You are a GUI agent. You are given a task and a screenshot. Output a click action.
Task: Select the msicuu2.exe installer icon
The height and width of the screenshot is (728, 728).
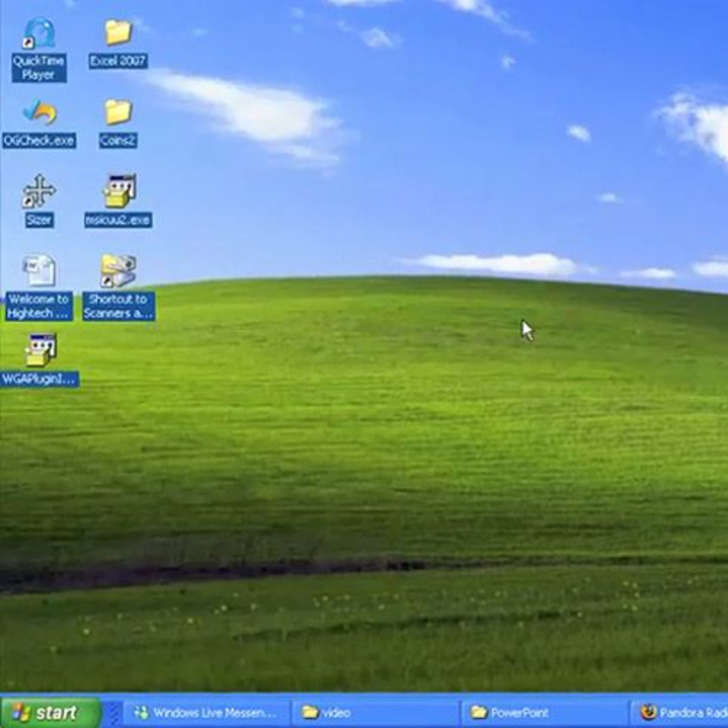click(119, 191)
